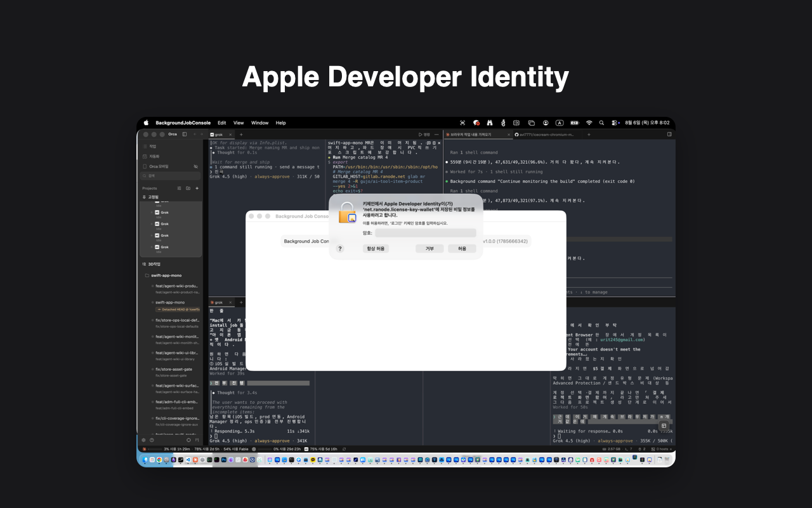The height and width of the screenshot is (508, 812).
Task: Open Control Center icon
Action: pos(615,123)
